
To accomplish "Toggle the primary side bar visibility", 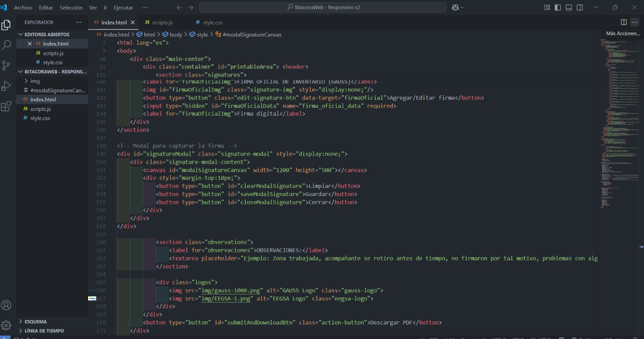I will coord(558,8).
